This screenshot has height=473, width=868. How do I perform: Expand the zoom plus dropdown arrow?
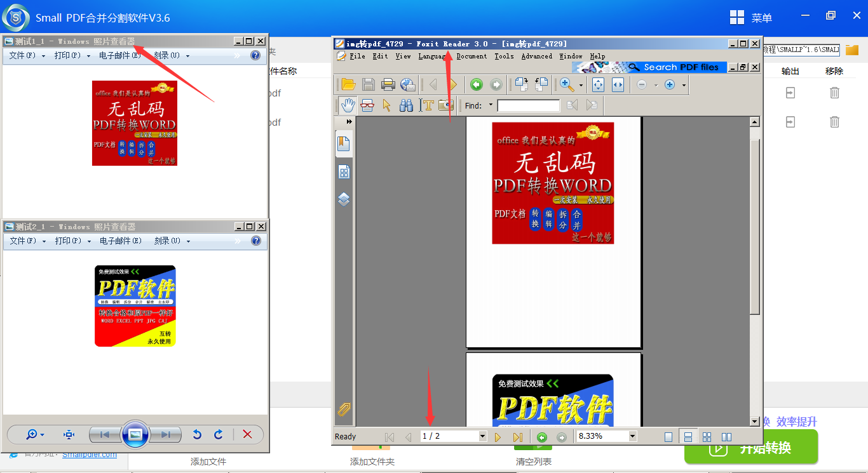pos(684,84)
